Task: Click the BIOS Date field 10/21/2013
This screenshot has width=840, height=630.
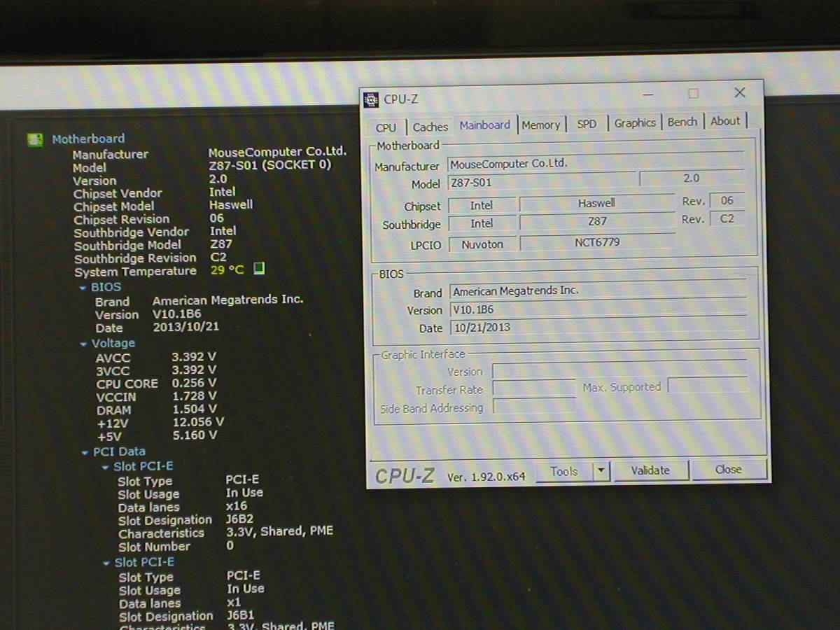Action: pyautogui.click(x=598, y=327)
